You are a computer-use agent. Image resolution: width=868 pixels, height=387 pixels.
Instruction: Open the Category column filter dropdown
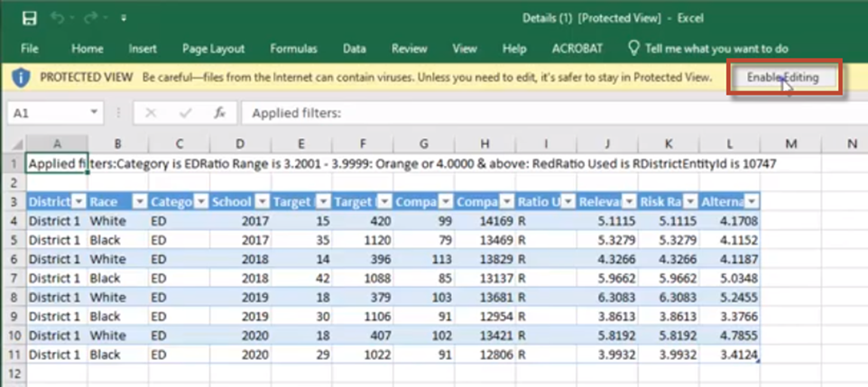[200, 201]
